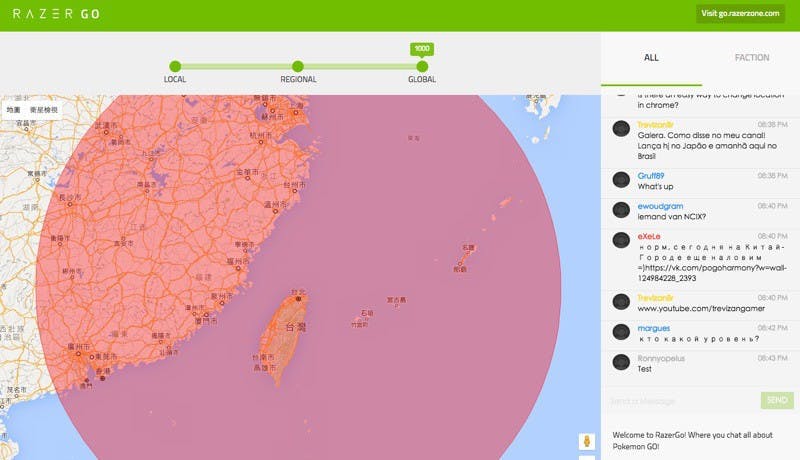Screen dimensions: 800x460
Task: Click the Welcome to RazerGo text
Action: pos(692,441)
